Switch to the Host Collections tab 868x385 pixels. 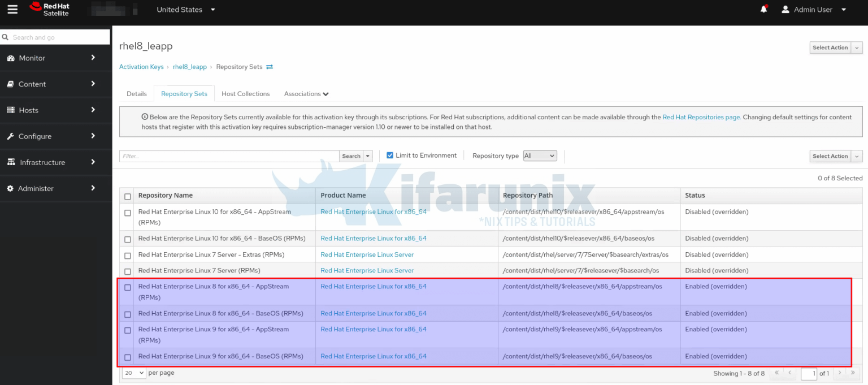click(245, 94)
